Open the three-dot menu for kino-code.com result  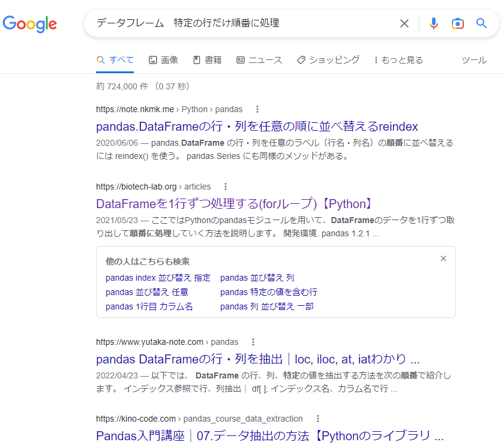coord(318,419)
